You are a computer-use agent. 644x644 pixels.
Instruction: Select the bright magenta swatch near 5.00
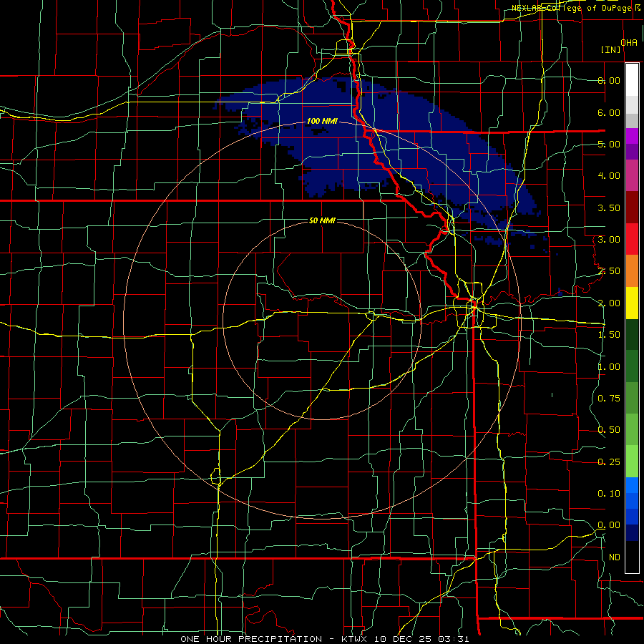pyautogui.click(x=632, y=136)
